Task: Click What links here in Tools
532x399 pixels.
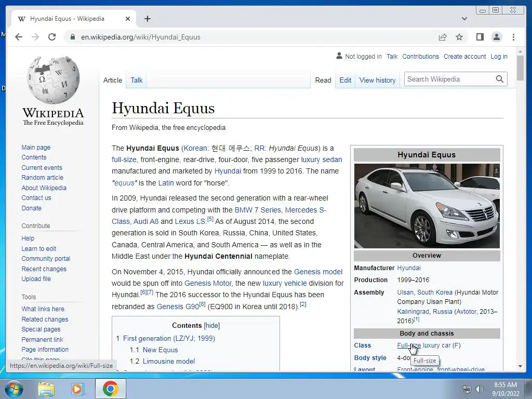Action: point(43,309)
